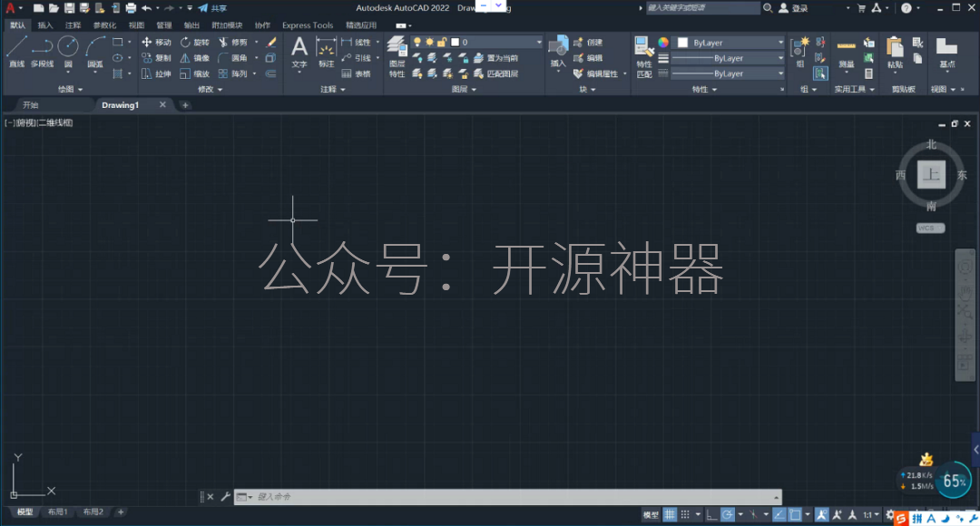Viewport: 980px width, 526px height.
Task: Toggle drawing grid display in status bar
Action: click(x=670, y=515)
